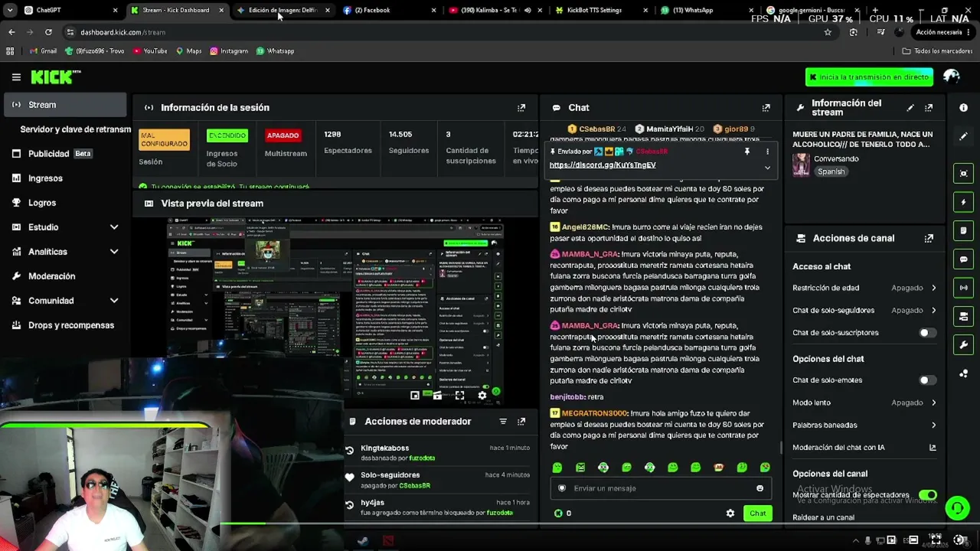
Task: Filter the Acciones de moderador list
Action: (503, 422)
